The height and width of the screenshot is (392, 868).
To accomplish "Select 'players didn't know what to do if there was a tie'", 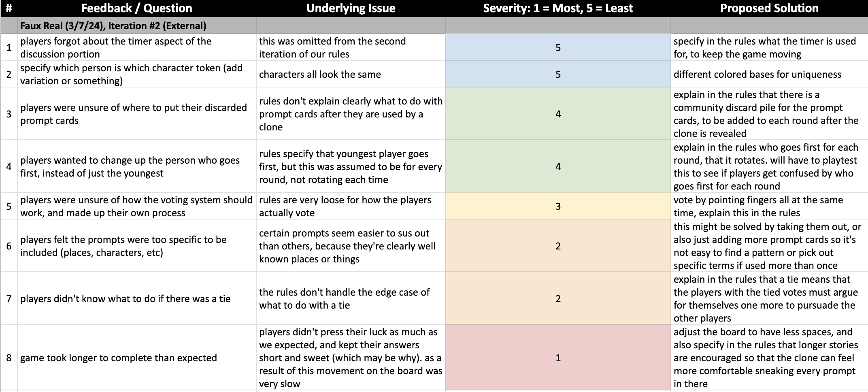I will coord(136,298).
